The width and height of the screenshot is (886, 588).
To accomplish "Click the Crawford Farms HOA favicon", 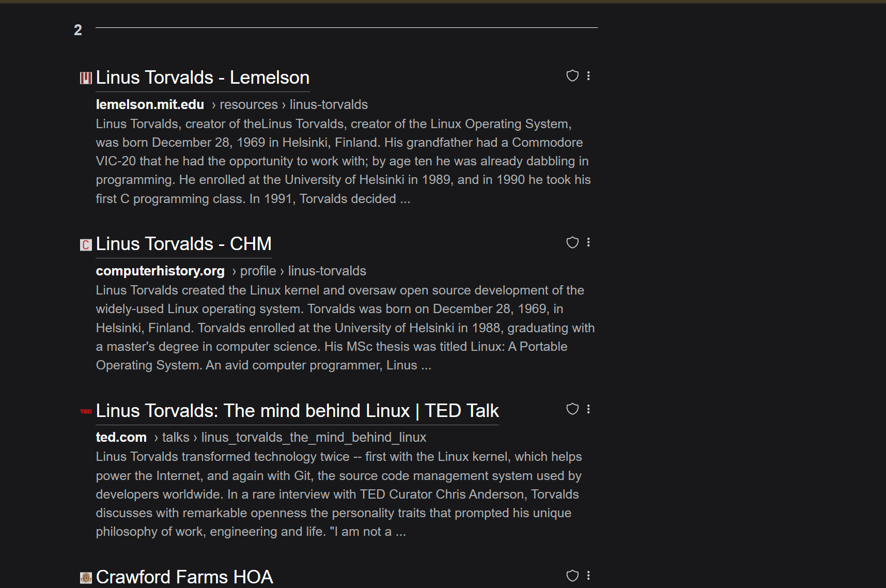I will click(x=86, y=577).
